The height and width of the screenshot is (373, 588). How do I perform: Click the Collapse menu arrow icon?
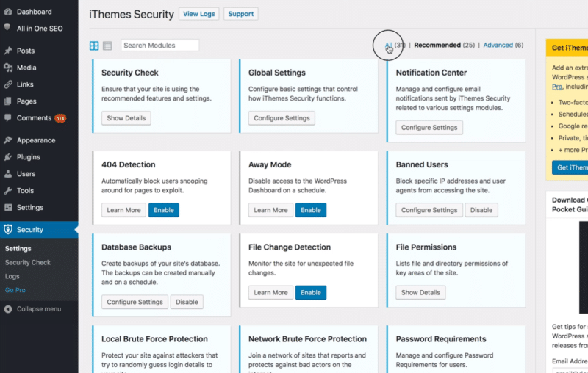click(x=8, y=309)
